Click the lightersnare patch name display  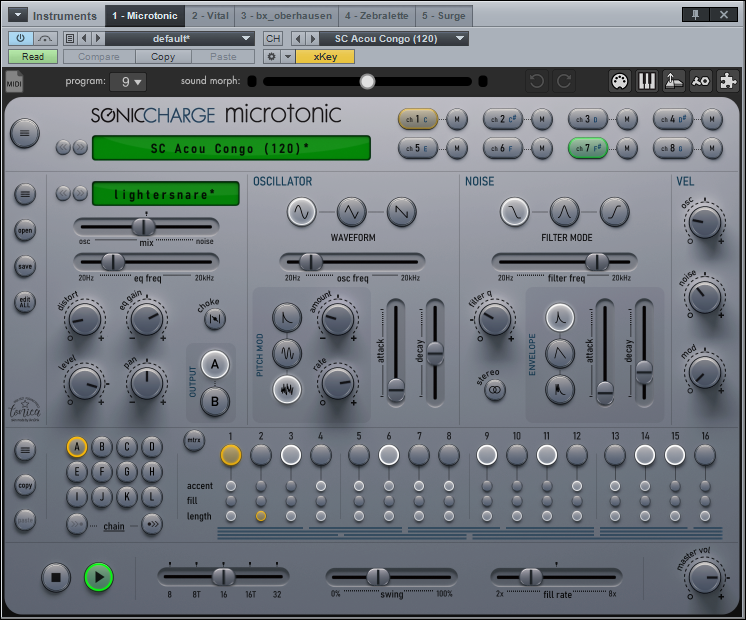[x=166, y=194]
